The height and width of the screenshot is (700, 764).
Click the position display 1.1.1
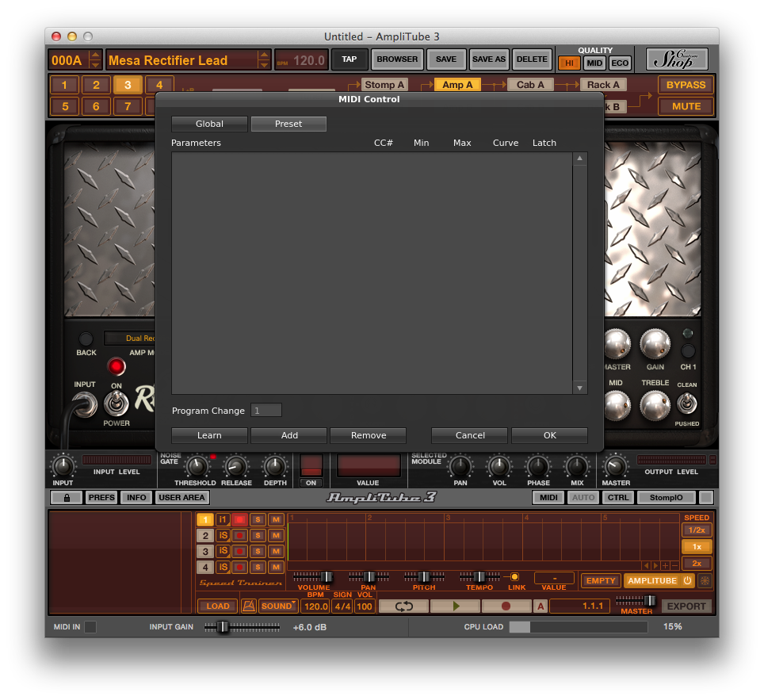(x=579, y=606)
